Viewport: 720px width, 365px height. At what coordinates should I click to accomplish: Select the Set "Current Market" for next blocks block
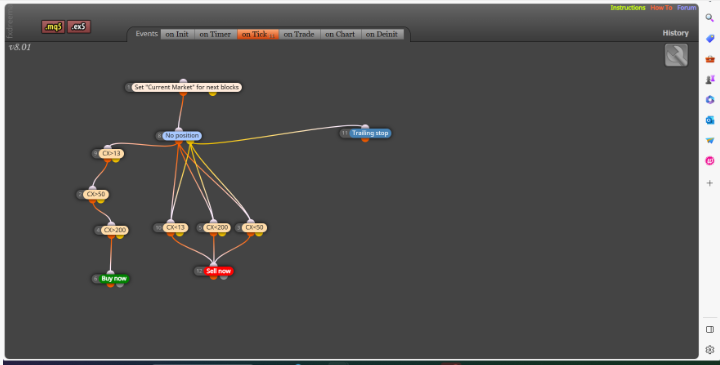[186, 87]
